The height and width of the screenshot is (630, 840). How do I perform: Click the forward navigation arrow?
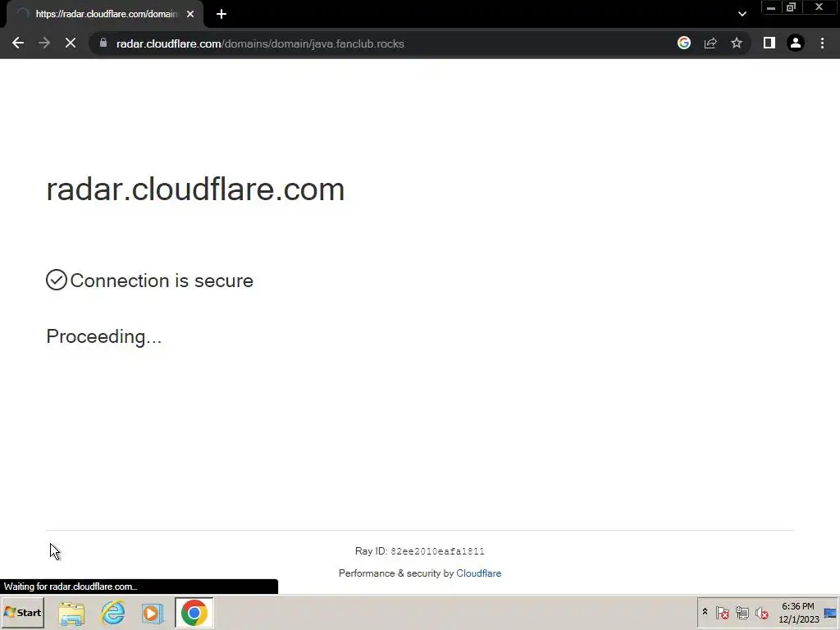click(x=44, y=43)
